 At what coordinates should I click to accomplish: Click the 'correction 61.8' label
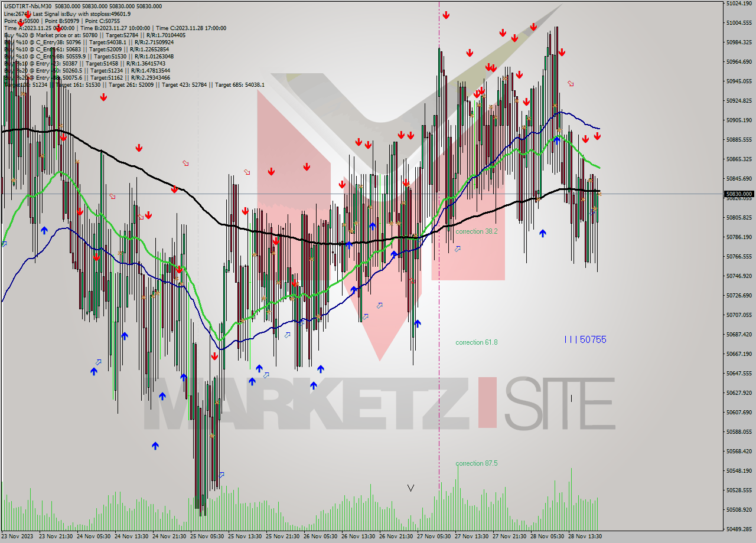(x=476, y=342)
